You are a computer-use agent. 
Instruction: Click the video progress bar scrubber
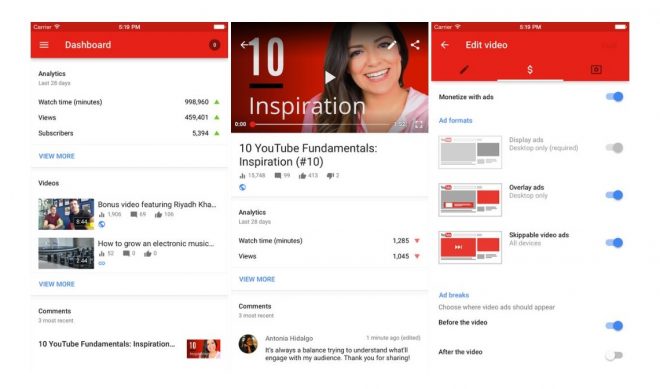point(253,124)
